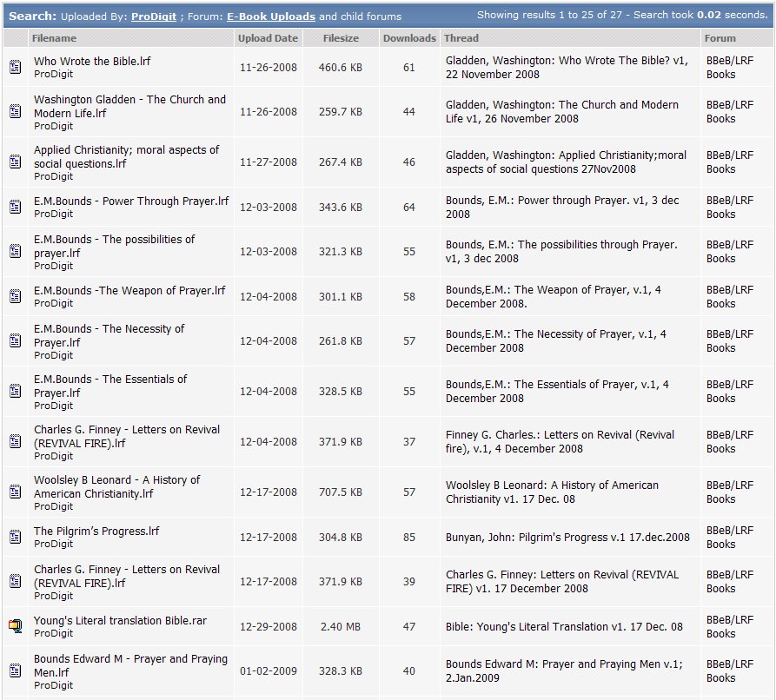Download Applied Christianity; moral aspects file
Screen dimensions: 776x700
pos(126,157)
